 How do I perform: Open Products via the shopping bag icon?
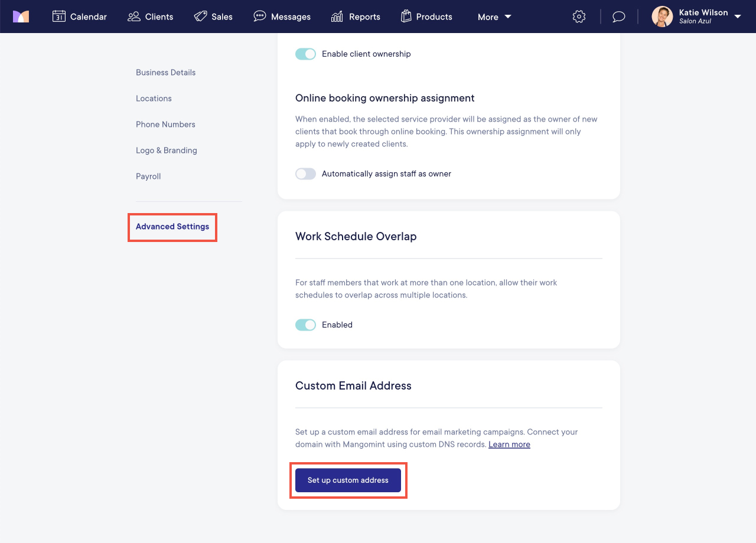406,16
